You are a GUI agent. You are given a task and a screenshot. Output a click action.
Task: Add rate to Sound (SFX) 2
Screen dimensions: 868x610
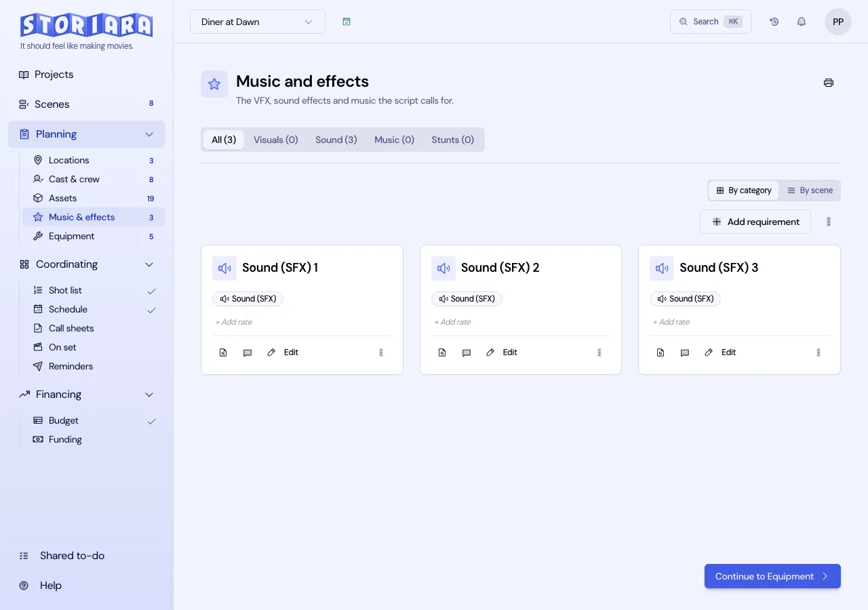pyautogui.click(x=453, y=322)
